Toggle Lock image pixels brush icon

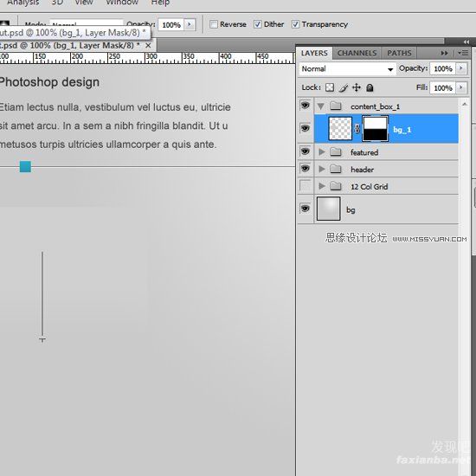(344, 87)
